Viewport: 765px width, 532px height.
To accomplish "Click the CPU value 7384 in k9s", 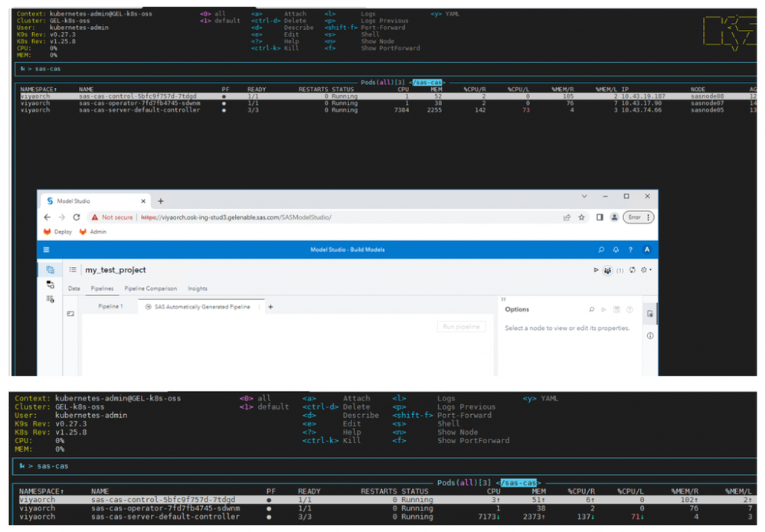I will (x=401, y=110).
